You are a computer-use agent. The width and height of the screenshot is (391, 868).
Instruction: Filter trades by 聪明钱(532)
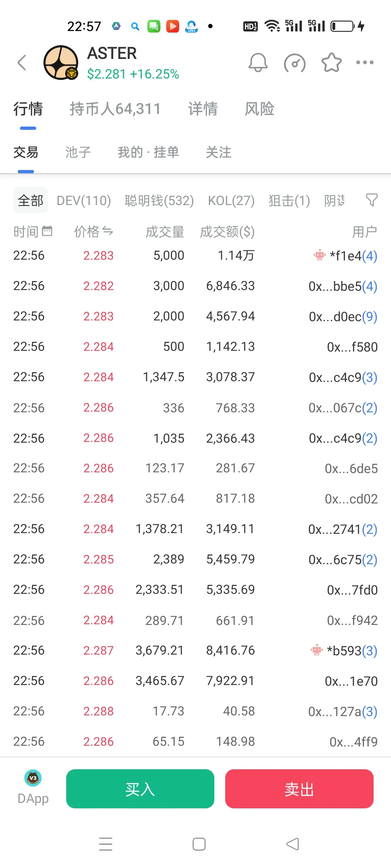click(x=159, y=200)
